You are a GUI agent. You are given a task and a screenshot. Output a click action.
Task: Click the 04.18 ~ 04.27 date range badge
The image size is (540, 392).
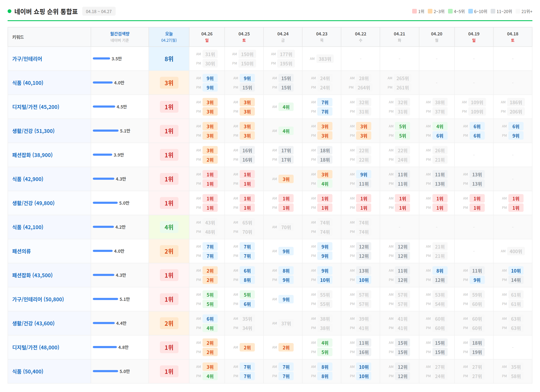point(99,11)
